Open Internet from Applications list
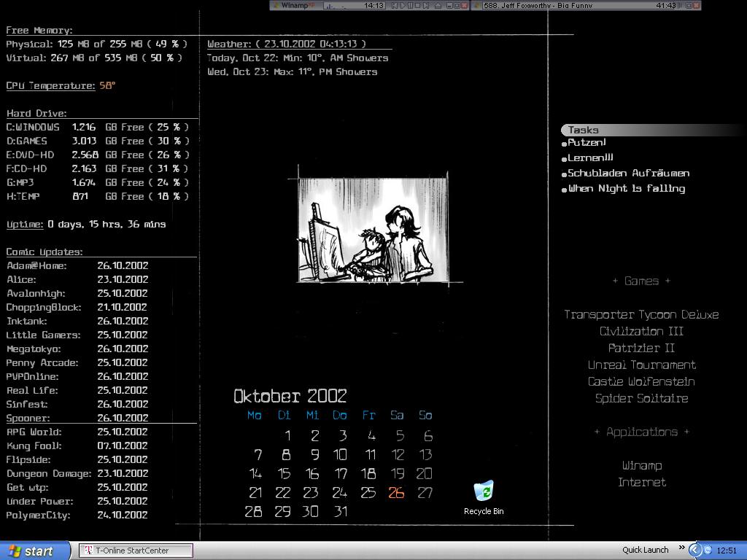The image size is (747, 560). pos(641,483)
